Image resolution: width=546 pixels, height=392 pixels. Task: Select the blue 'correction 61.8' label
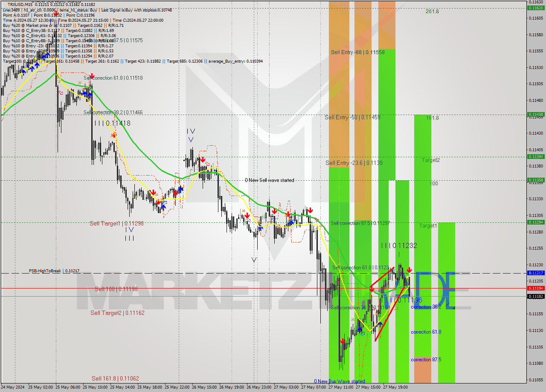(x=426, y=332)
